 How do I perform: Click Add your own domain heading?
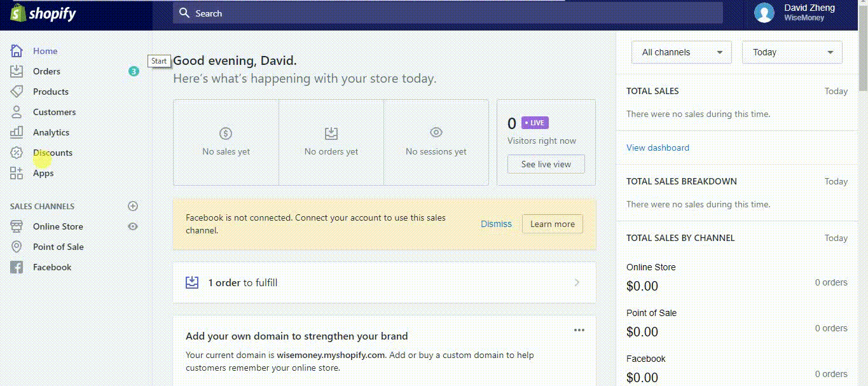297,336
